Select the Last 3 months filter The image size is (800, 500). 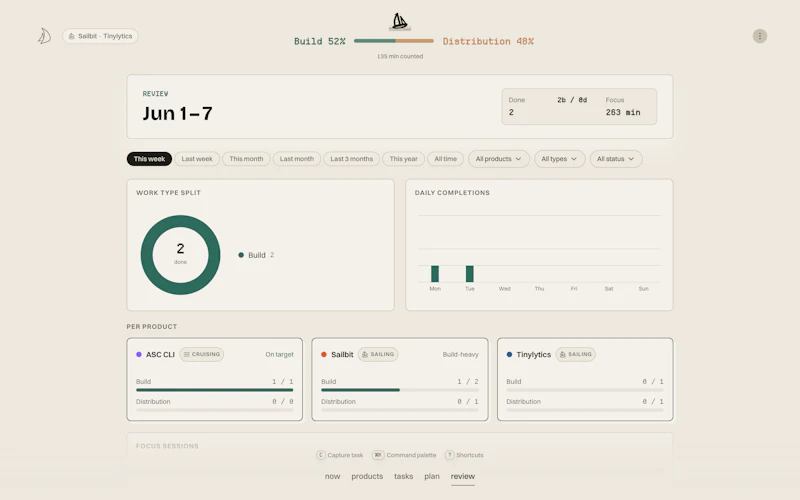point(352,159)
